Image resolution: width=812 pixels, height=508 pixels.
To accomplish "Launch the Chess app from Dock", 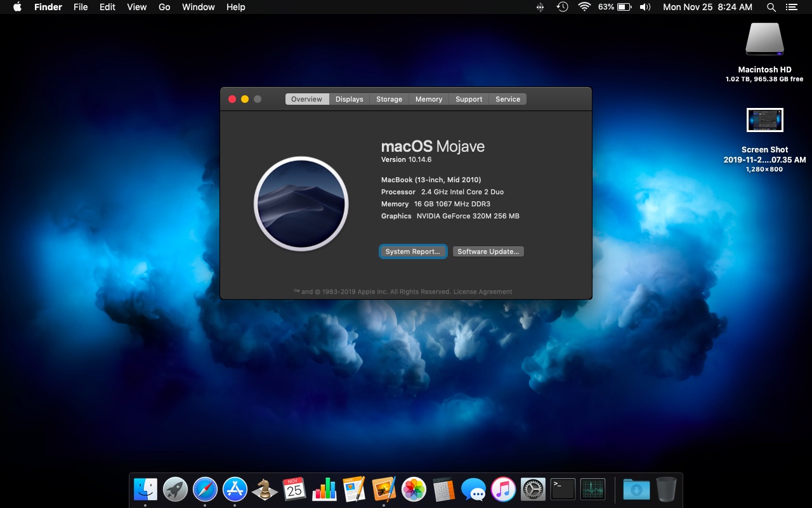I will 265,490.
